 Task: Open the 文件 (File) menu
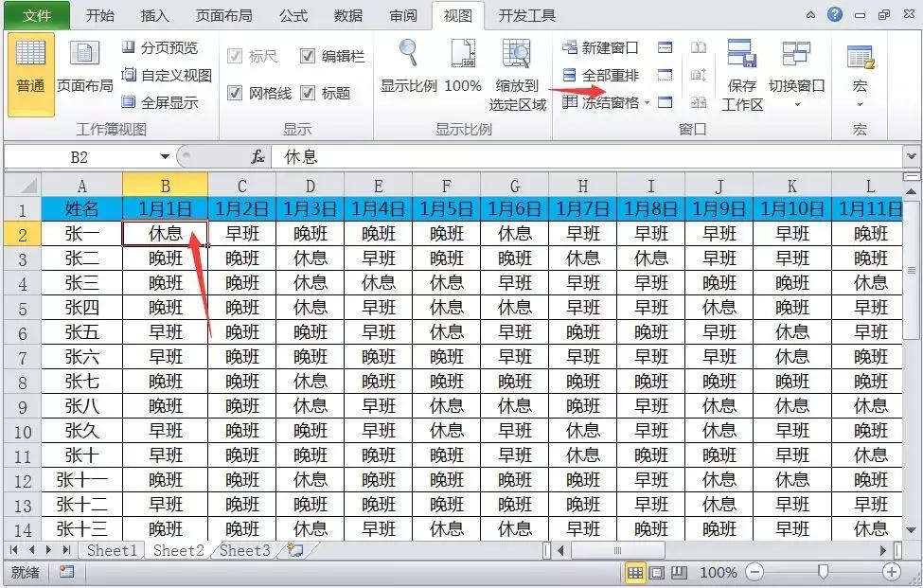tap(35, 15)
